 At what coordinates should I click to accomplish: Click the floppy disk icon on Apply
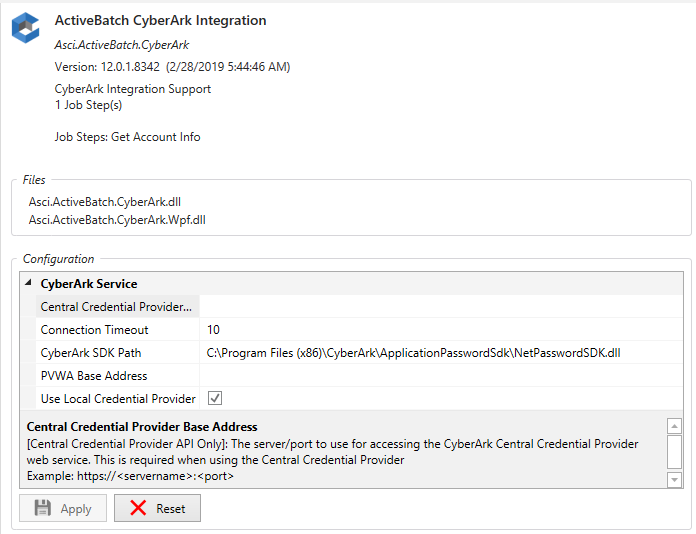pyautogui.click(x=43, y=508)
